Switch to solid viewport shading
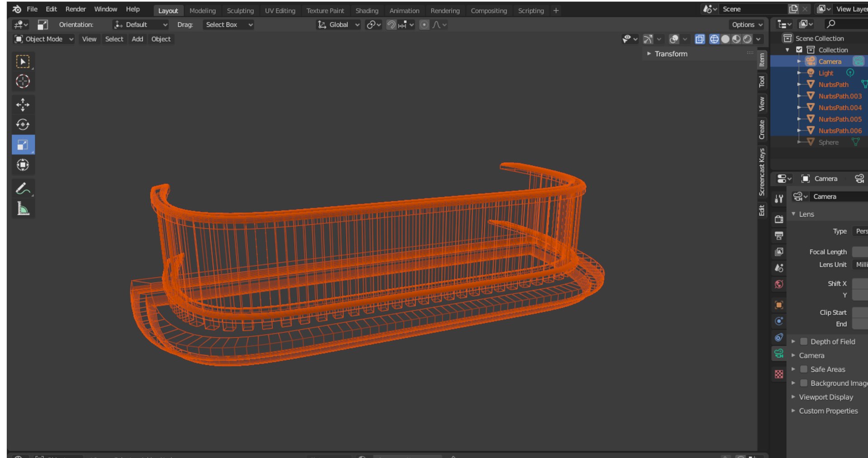 click(725, 39)
